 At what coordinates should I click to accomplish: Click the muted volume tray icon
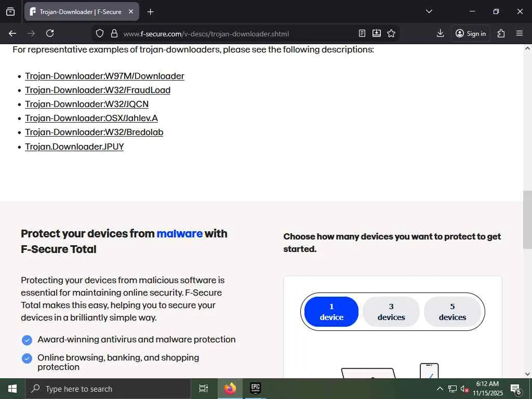coord(464,389)
